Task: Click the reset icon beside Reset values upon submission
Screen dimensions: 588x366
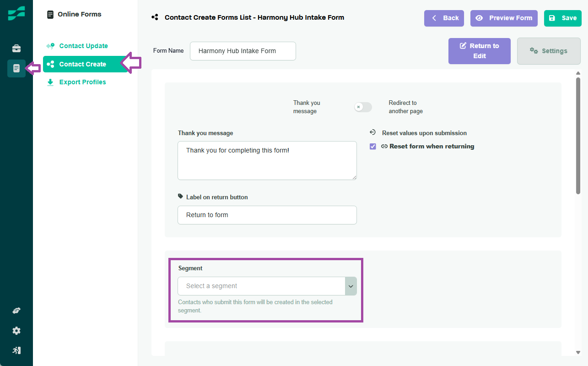Action: click(372, 132)
